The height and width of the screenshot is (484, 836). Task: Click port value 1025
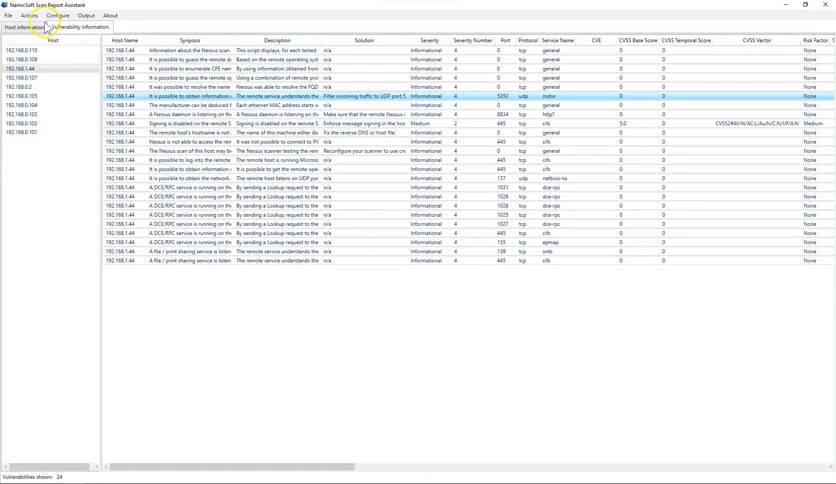(x=502, y=215)
